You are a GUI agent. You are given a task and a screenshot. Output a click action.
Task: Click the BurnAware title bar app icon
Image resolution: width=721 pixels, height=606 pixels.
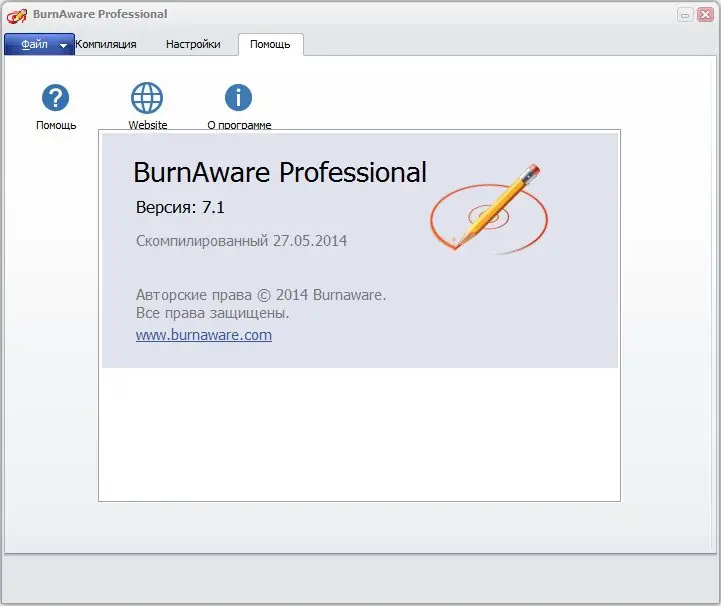17,15
